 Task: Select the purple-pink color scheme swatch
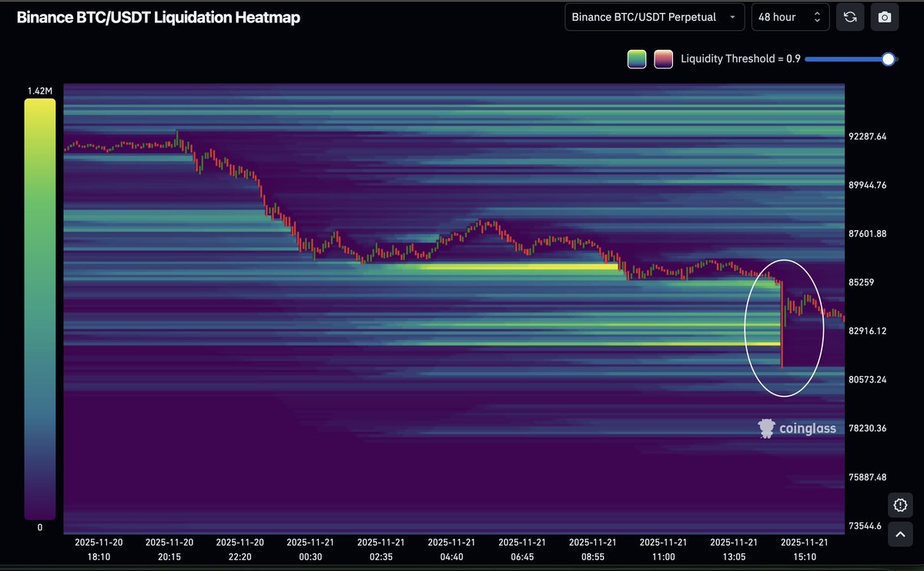(x=662, y=59)
